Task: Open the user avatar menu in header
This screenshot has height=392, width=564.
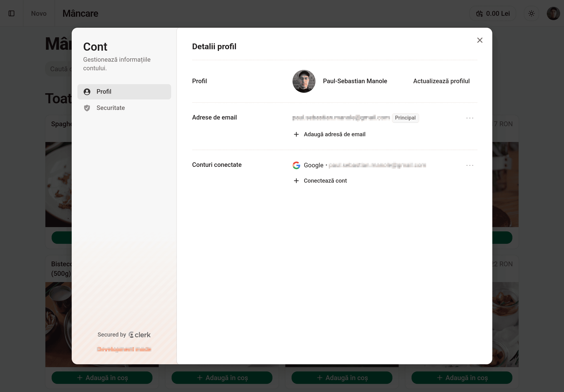Action: [553, 14]
